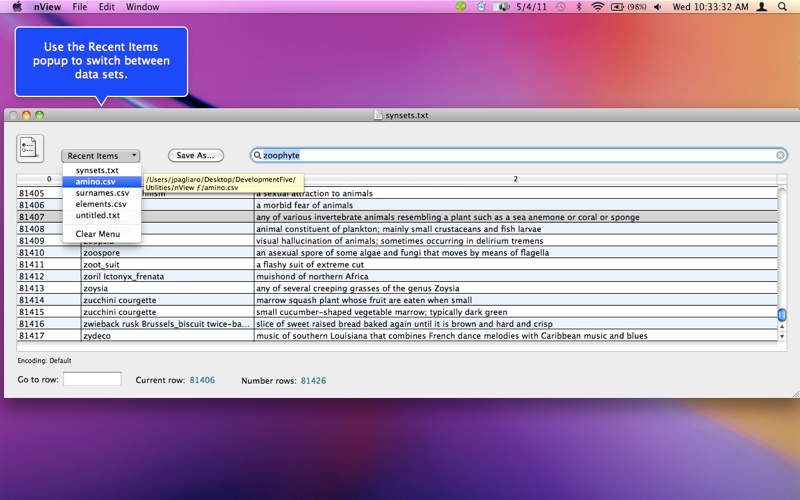Select the row for zydeco
Screen dimensions: 800x500
pyautogui.click(x=397, y=336)
